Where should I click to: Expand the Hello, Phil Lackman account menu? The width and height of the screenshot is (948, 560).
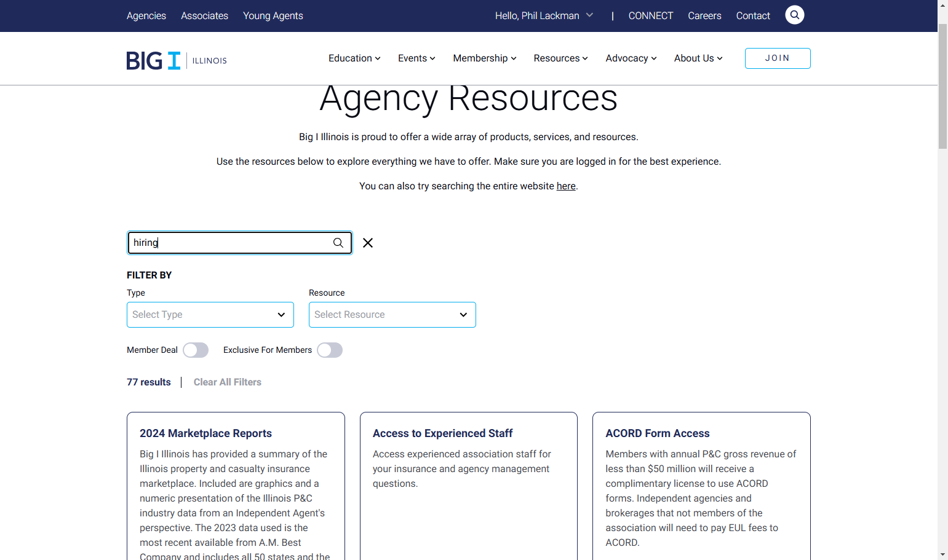tap(544, 15)
